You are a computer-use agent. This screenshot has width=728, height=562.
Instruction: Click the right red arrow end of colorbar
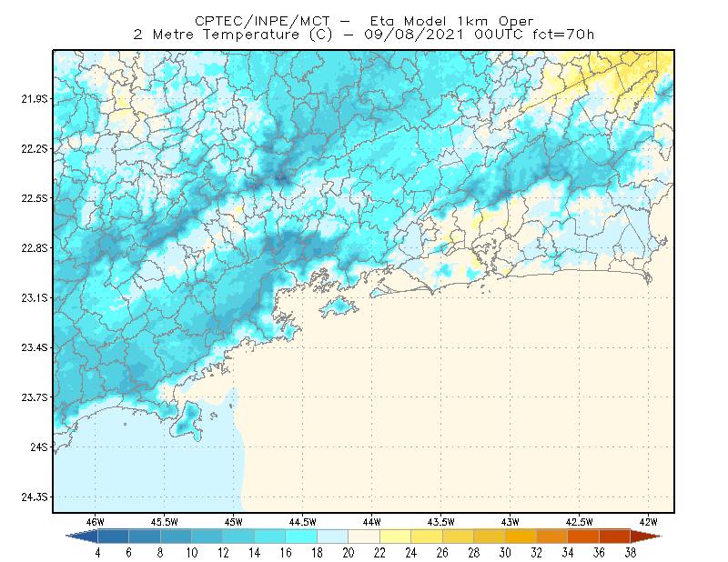click(x=646, y=537)
